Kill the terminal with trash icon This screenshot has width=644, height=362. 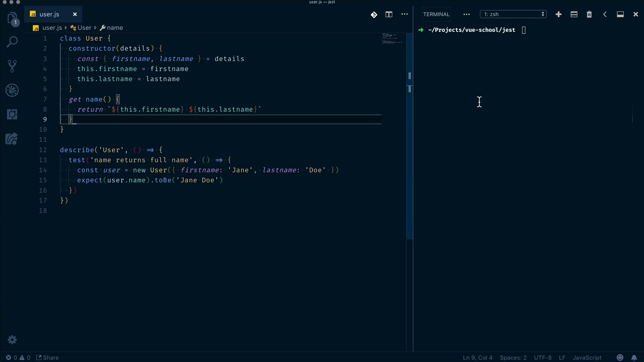click(x=589, y=14)
